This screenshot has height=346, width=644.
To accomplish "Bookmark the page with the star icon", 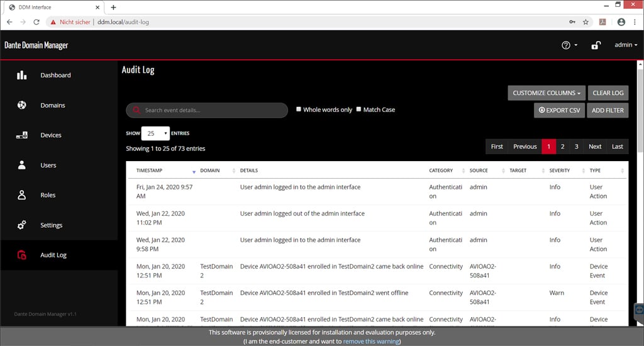I will tap(586, 22).
